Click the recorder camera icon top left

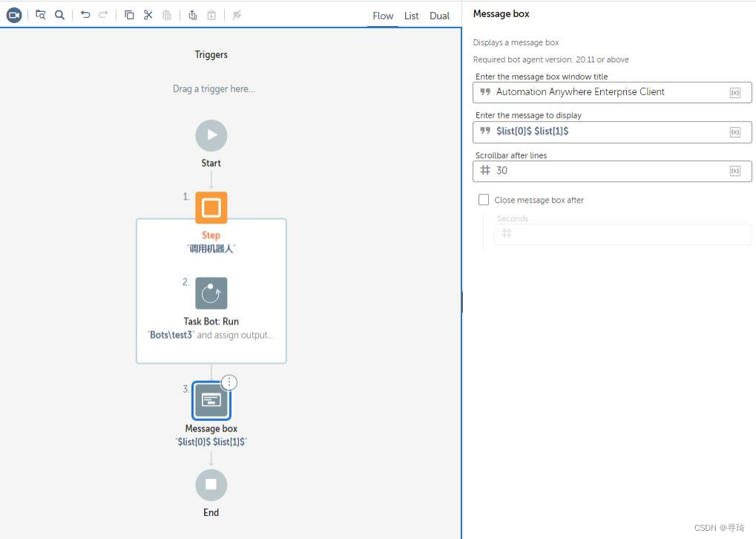pos(14,14)
